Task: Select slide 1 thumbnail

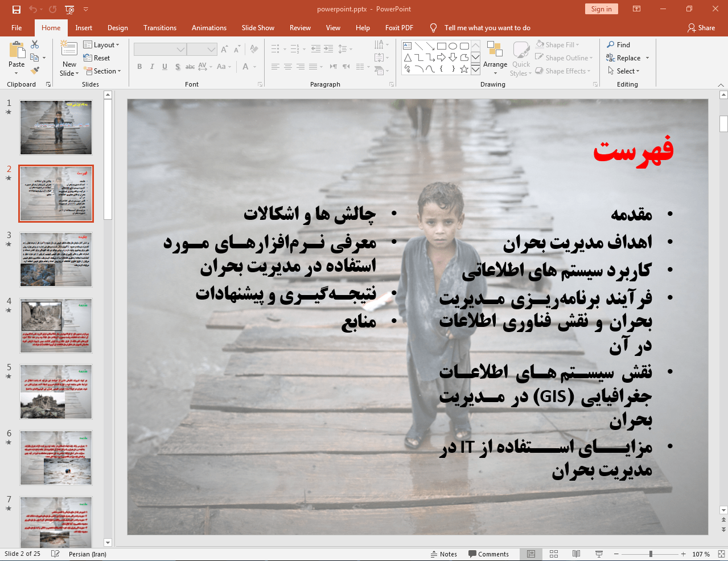Action: (x=56, y=128)
